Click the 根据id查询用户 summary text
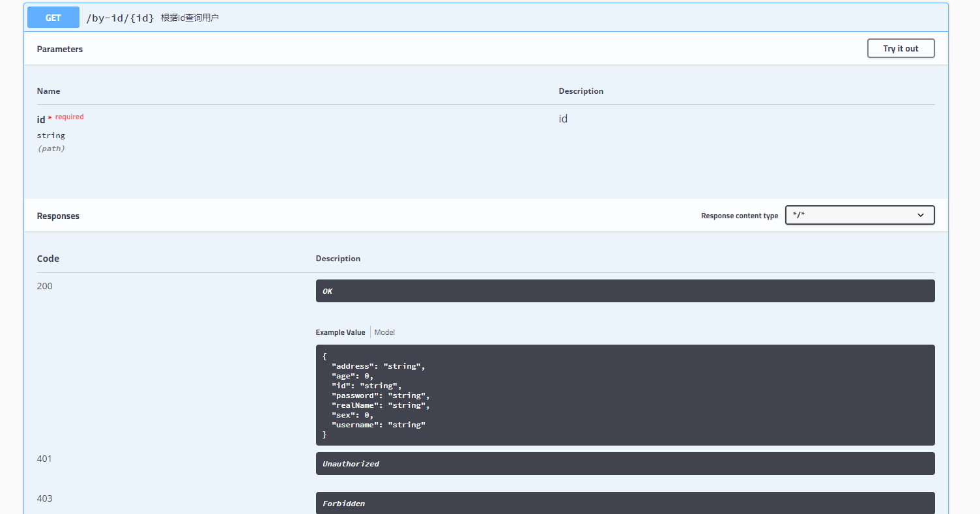This screenshot has width=980, height=514. point(190,18)
